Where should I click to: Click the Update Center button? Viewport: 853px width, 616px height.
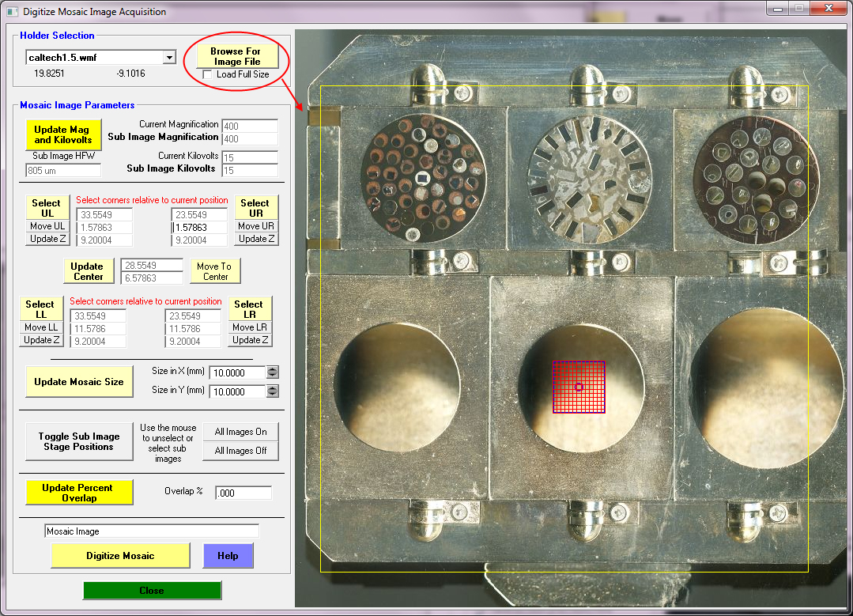tap(87, 271)
